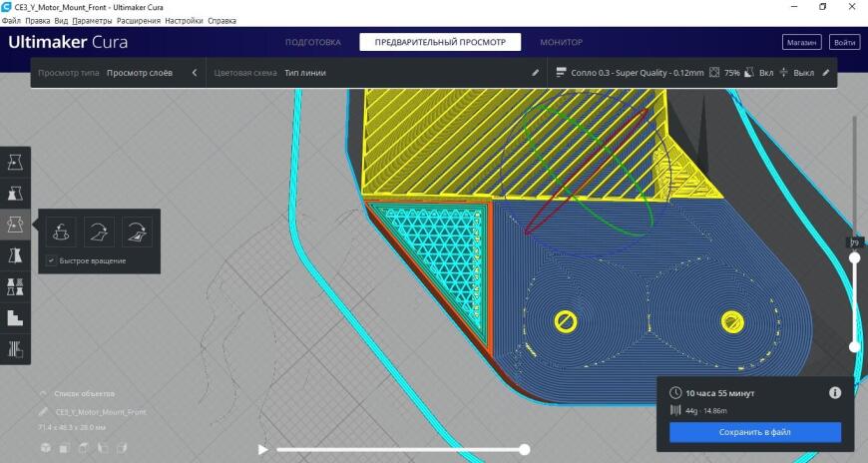Click the upper layer slider handle
Image resolution: width=868 pixels, height=463 pixels.
[855, 258]
